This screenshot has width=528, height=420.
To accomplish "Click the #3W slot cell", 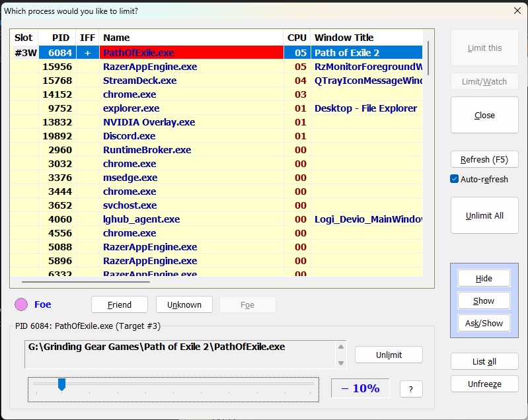I will [25, 53].
